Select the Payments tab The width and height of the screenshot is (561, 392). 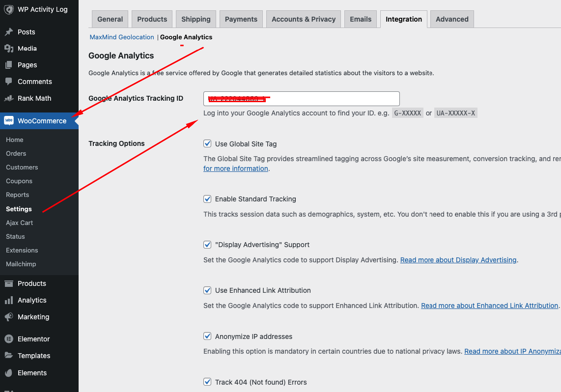point(241,19)
